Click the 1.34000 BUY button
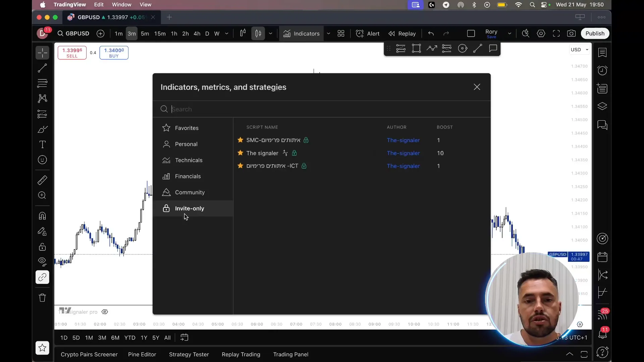 114,53
